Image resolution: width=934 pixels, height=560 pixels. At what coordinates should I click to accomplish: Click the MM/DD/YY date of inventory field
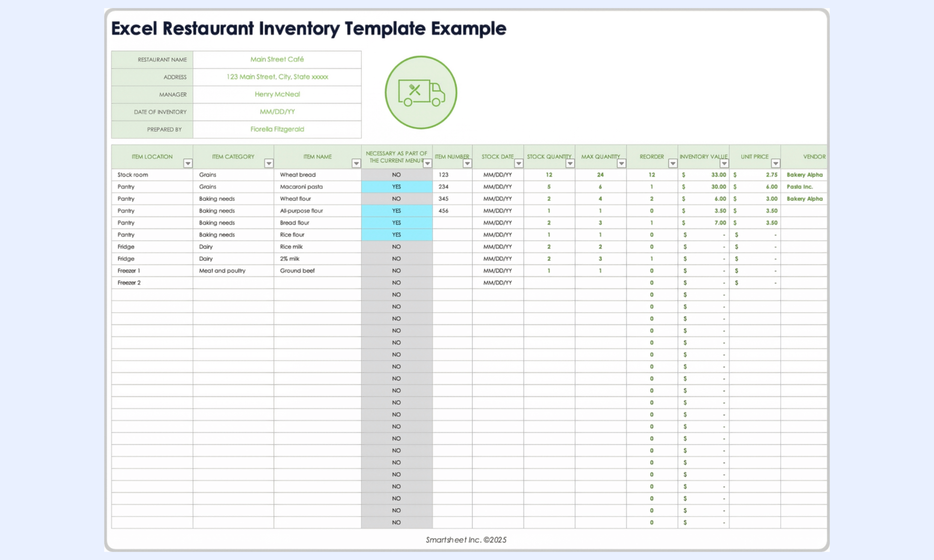click(x=277, y=112)
